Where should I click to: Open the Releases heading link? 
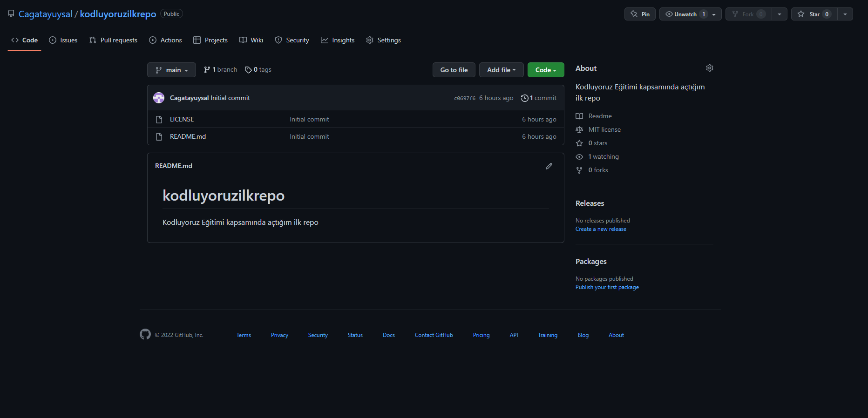pos(590,203)
